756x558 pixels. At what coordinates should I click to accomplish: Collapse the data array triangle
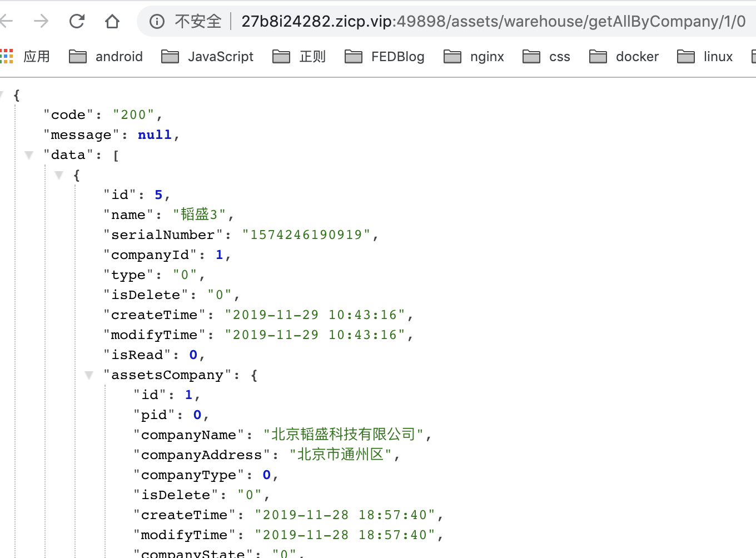28,155
